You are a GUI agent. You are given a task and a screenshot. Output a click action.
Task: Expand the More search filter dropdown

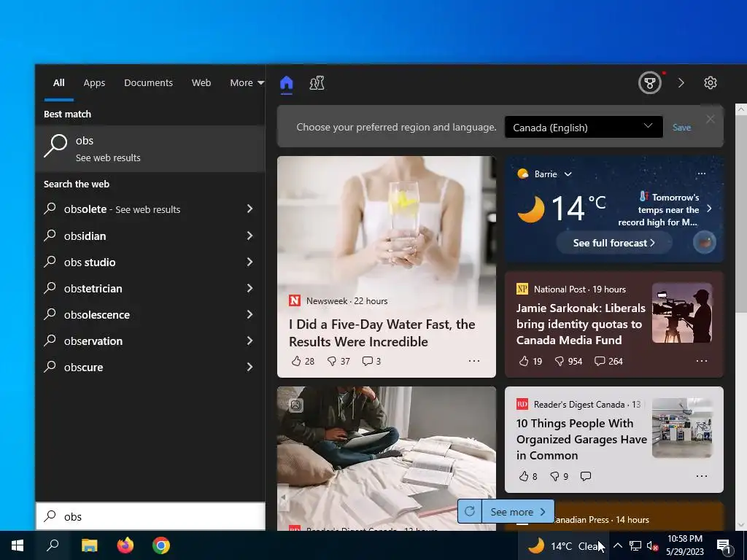click(x=247, y=83)
